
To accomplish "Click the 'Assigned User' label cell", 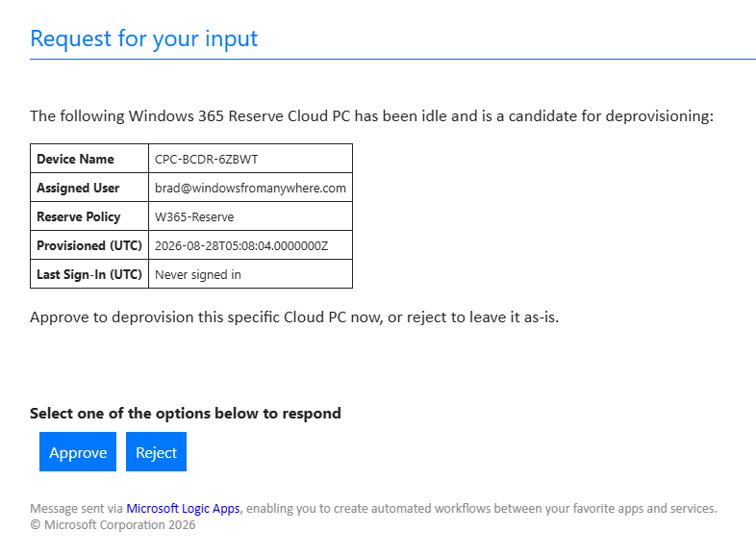I will (x=89, y=188).
